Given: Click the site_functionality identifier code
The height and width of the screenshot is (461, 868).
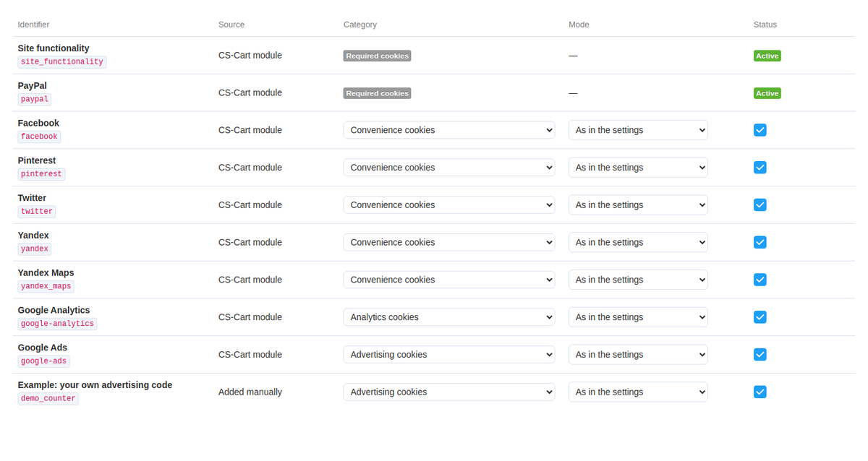Looking at the screenshot, I should pyautogui.click(x=62, y=62).
